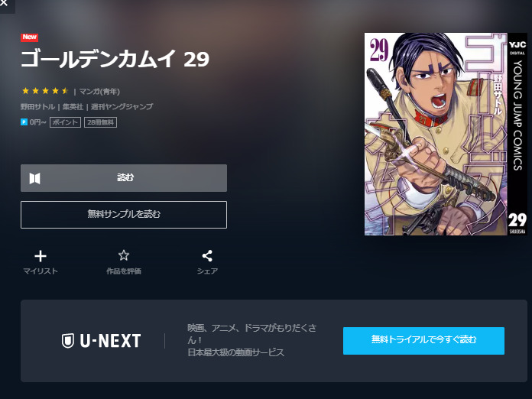The width and height of the screenshot is (532, 399).
Task: Close the detail overlay with the X icon
Action: 4,3
